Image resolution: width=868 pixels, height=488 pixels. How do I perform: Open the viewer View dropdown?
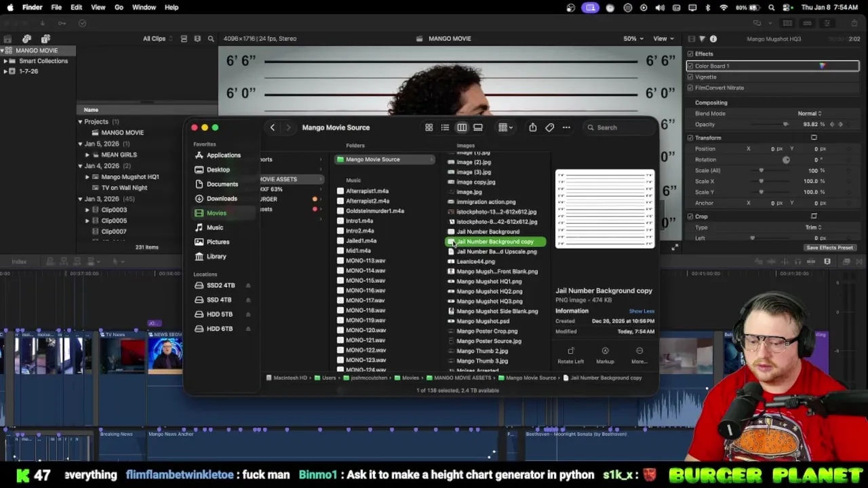(x=663, y=39)
